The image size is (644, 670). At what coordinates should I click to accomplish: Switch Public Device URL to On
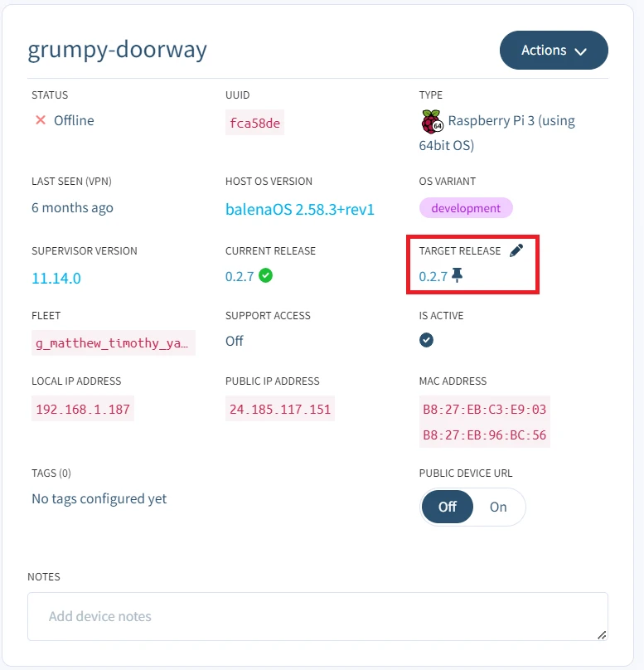click(498, 507)
